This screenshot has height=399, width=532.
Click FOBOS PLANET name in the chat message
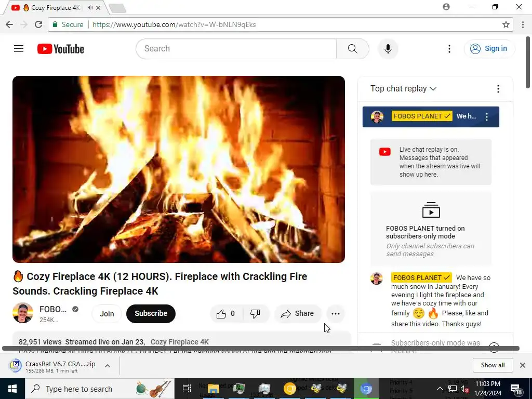421,277
